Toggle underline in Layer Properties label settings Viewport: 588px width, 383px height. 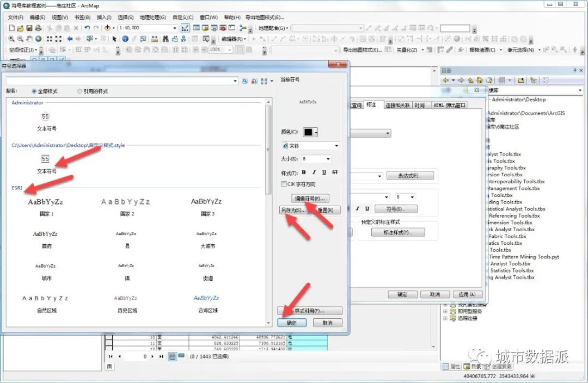point(367,209)
